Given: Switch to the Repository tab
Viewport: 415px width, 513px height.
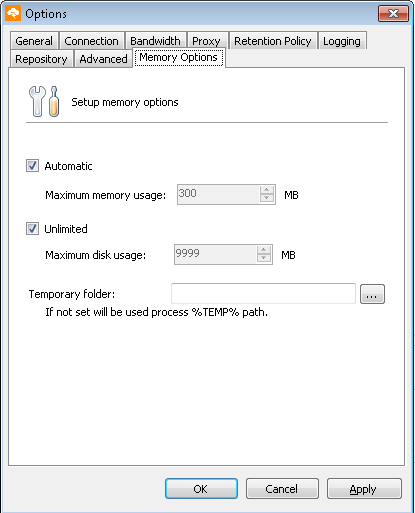Looking at the screenshot, I should pyautogui.click(x=41, y=59).
